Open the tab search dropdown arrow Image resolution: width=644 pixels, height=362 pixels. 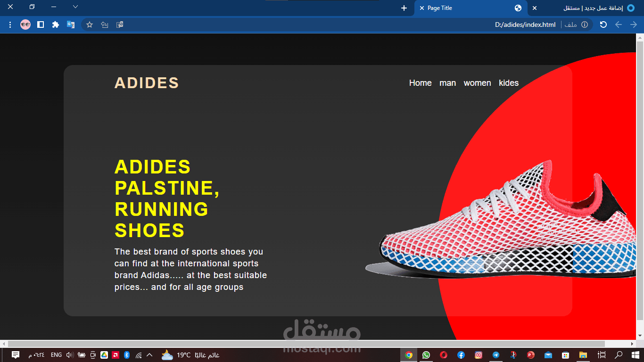click(75, 7)
